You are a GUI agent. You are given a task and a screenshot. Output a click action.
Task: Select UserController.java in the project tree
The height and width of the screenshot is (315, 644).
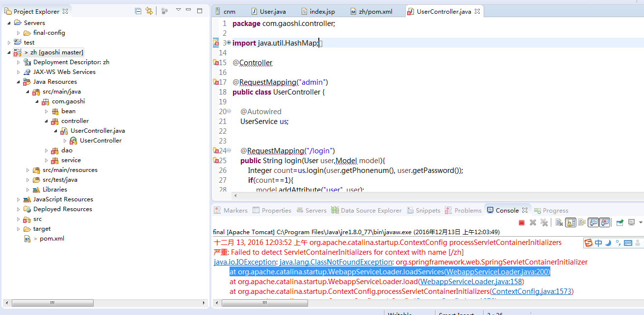tap(98, 131)
